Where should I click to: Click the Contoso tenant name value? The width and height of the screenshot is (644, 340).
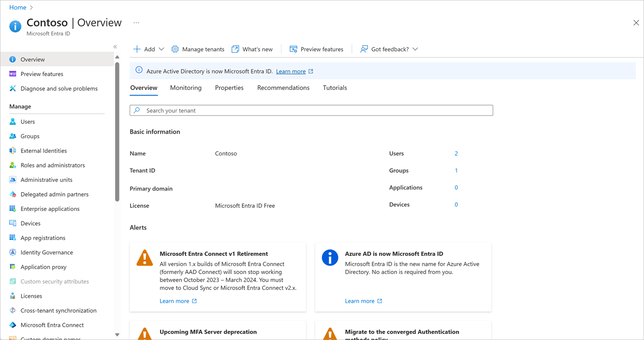coord(226,154)
